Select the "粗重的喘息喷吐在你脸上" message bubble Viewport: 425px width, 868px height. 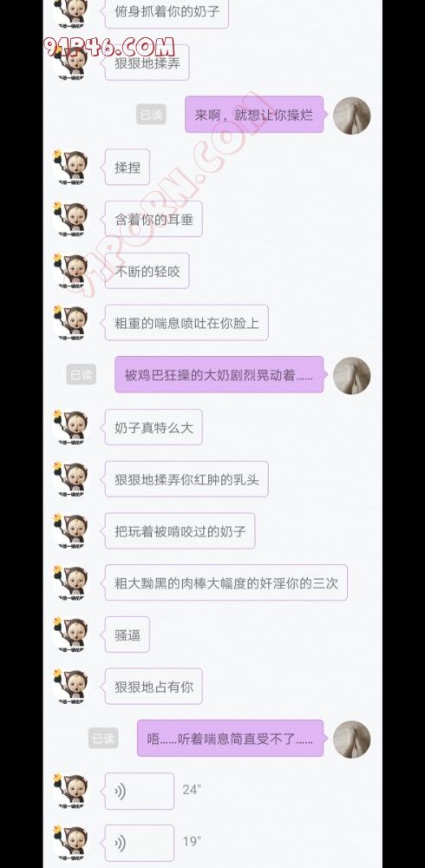pos(186,323)
